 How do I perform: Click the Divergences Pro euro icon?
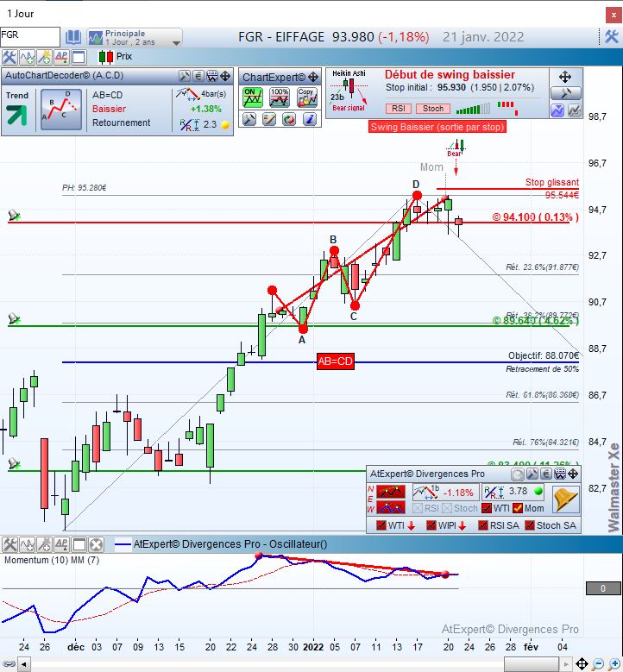546,474
